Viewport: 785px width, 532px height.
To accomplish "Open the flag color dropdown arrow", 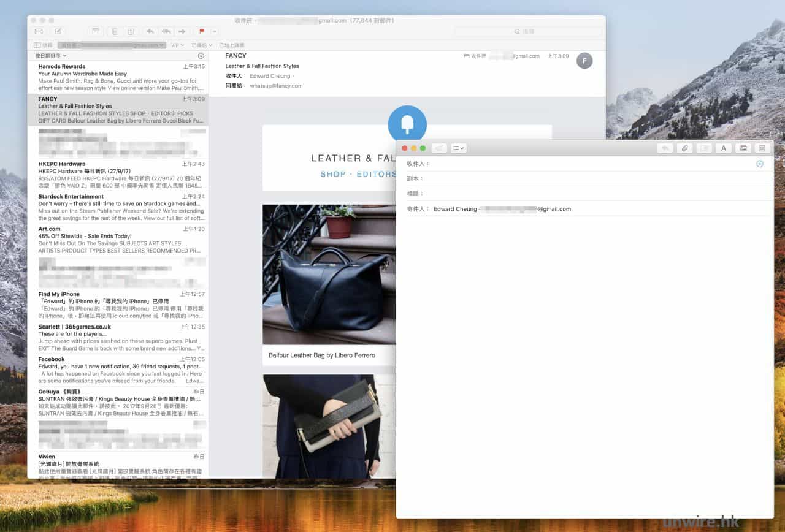I will [x=214, y=31].
